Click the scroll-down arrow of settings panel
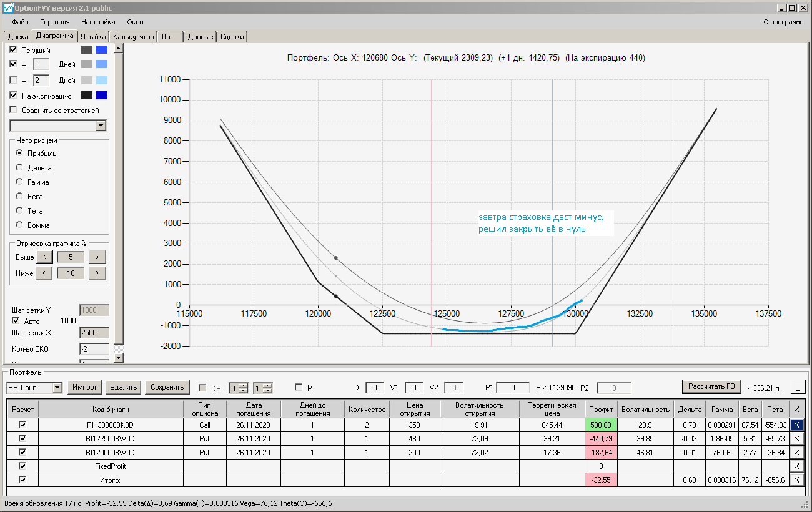The height and width of the screenshot is (512, 812). point(119,357)
